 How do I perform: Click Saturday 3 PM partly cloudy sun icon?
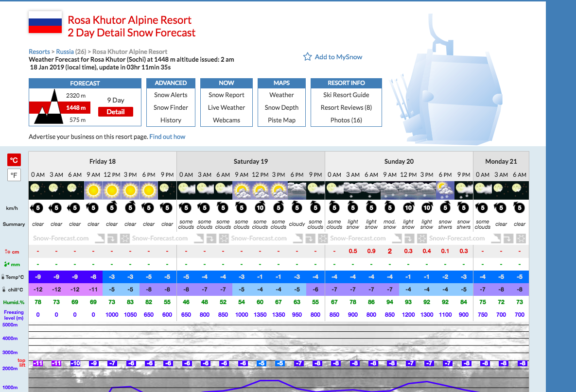279,190
